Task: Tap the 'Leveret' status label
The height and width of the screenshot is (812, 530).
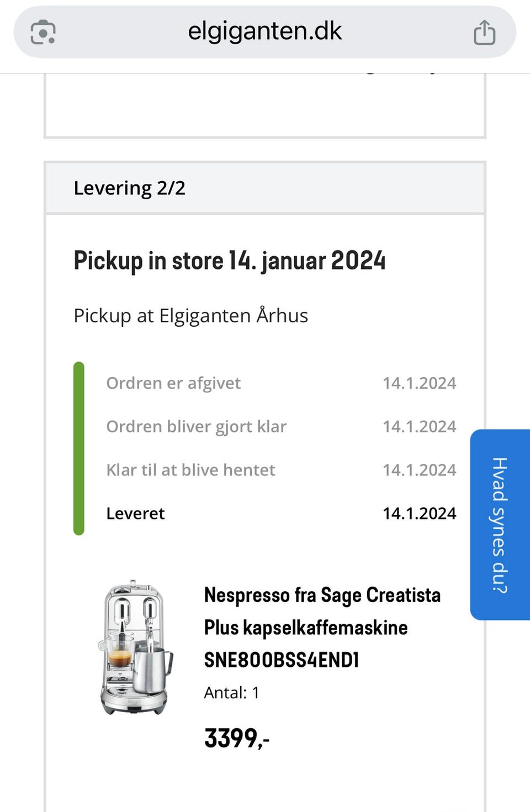Action: [x=135, y=513]
